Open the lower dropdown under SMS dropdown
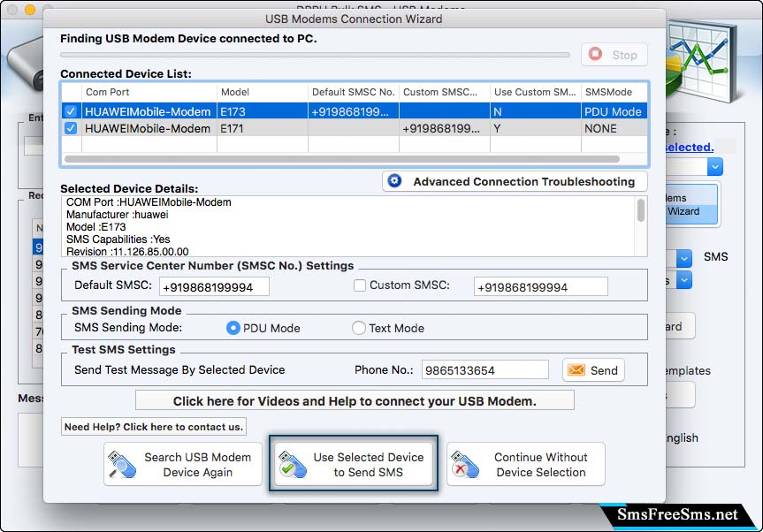The height and width of the screenshot is (532, 763). point(684,280)
